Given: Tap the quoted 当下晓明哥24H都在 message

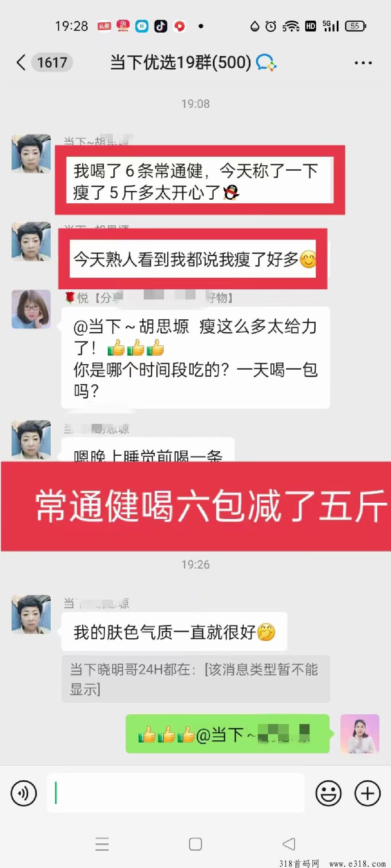Looking at the screenshot, I should coord(196,679).
